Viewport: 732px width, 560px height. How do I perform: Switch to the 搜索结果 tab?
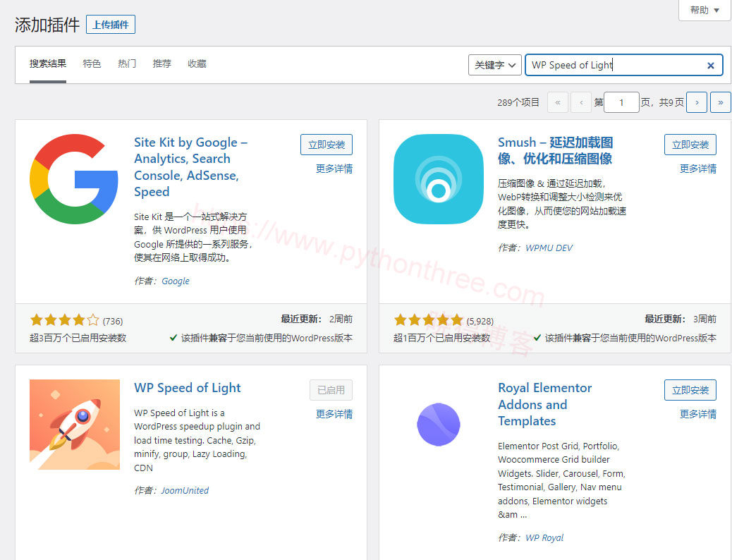(x=48, y=64)
